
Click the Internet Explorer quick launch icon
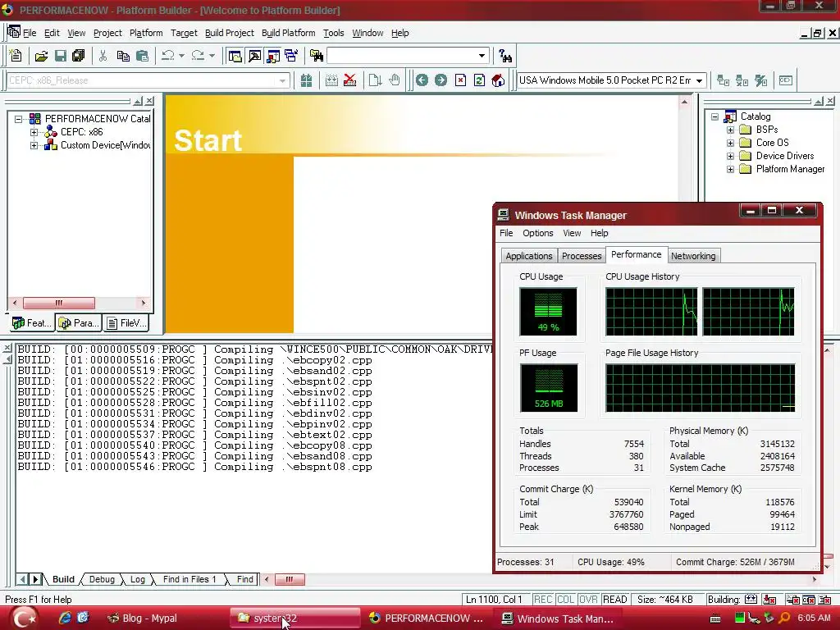pyautogui.click(x=65, y=618)
